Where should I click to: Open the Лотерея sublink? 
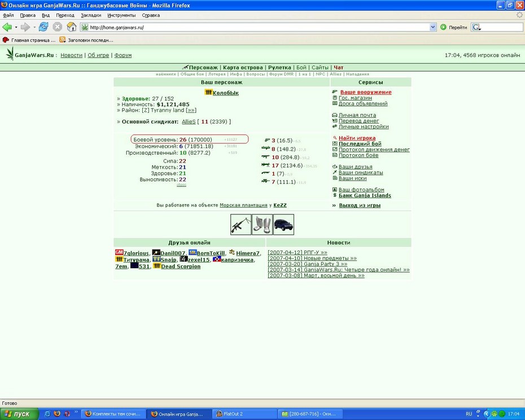coord(217,75)
